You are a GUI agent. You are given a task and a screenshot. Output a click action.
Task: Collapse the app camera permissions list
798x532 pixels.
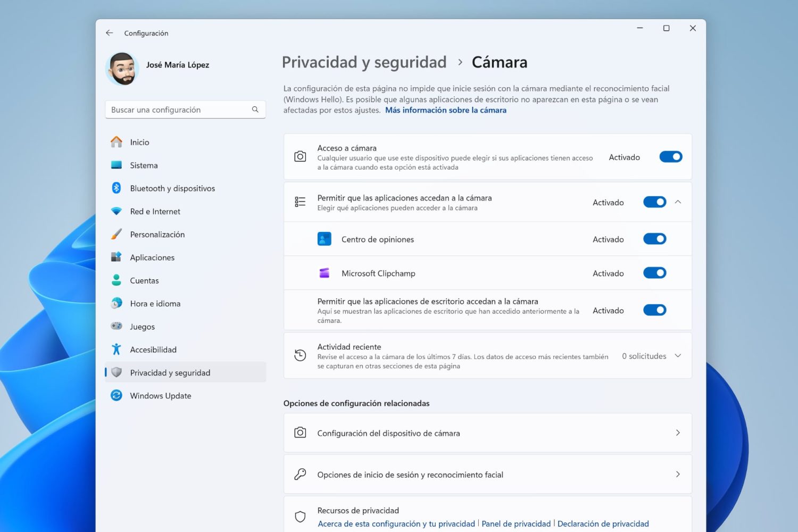coord(678,202)
